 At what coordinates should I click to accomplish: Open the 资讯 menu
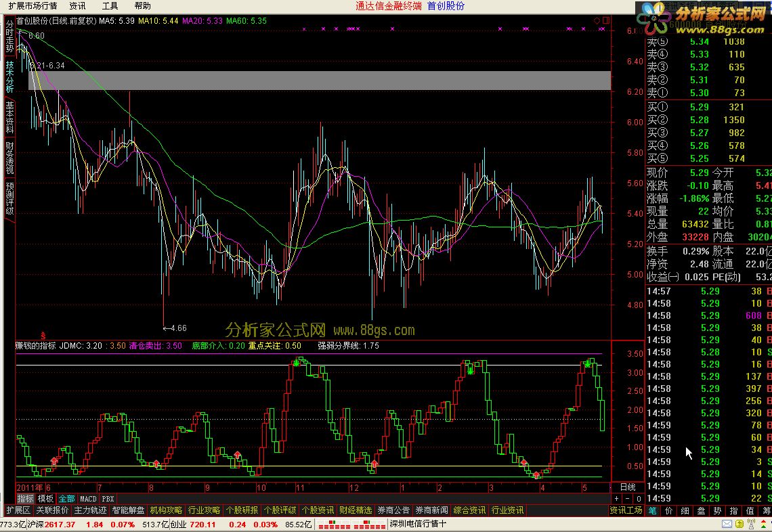(77, 6)
